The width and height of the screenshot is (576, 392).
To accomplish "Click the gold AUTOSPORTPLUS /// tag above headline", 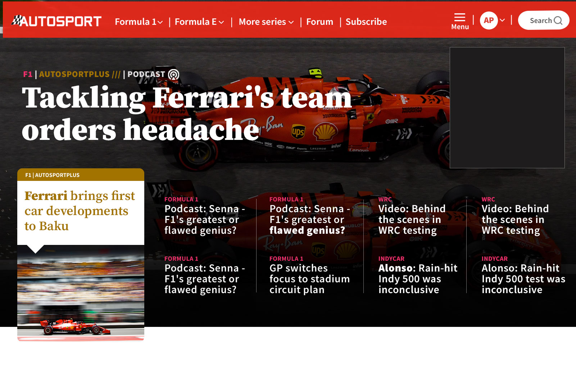I will tap(80, 74).
